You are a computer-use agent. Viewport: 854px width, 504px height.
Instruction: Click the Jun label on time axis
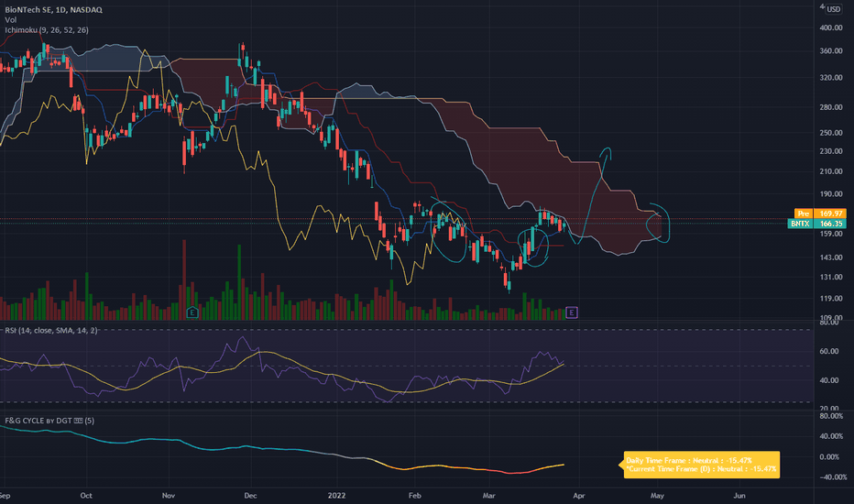tap(739, 495)
